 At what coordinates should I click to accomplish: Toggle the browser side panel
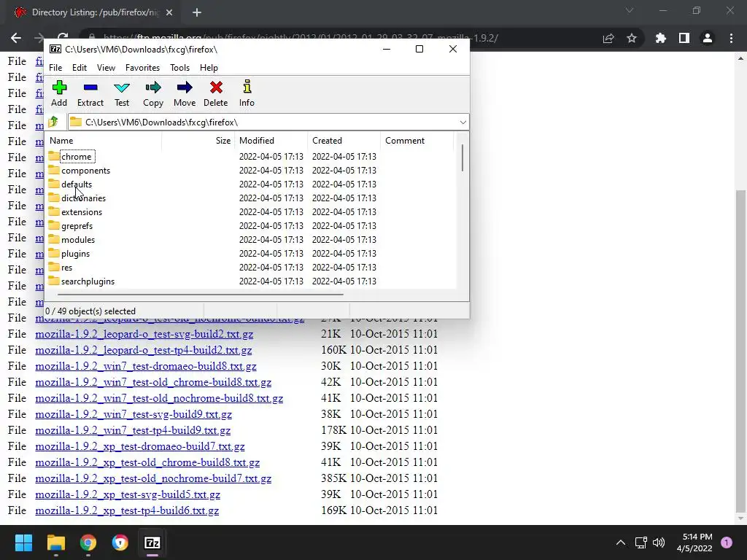click(684, 38)
